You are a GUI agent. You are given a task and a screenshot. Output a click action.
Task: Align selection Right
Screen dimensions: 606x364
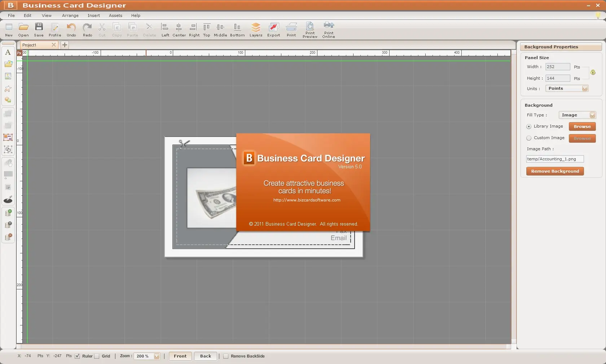click(194, 30)
